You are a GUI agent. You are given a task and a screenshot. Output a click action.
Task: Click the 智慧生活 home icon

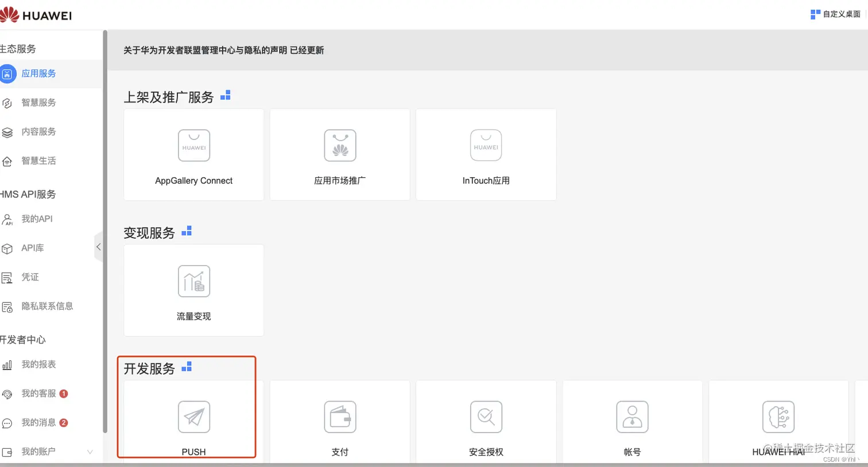pos(7,162)
